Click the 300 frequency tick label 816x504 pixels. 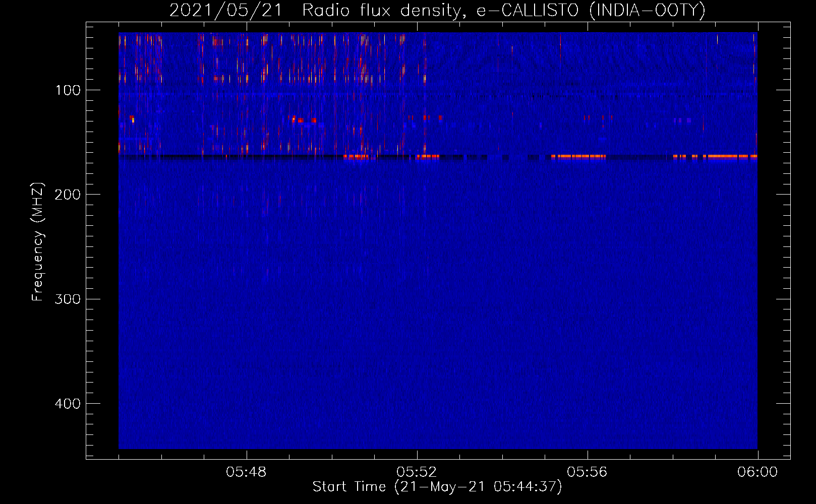point(68,299)
